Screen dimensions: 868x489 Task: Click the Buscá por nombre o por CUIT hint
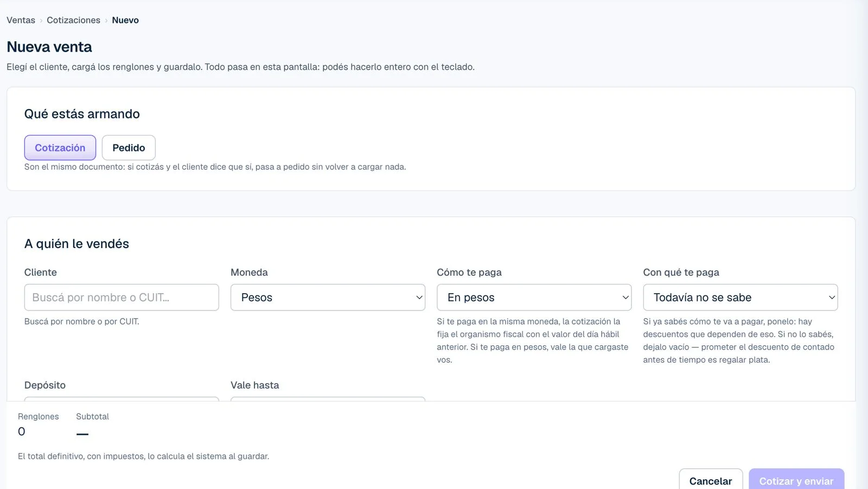82,321
